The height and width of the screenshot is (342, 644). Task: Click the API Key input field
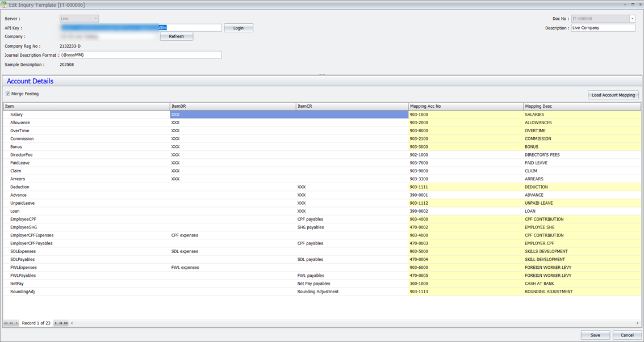pos(141,28)
